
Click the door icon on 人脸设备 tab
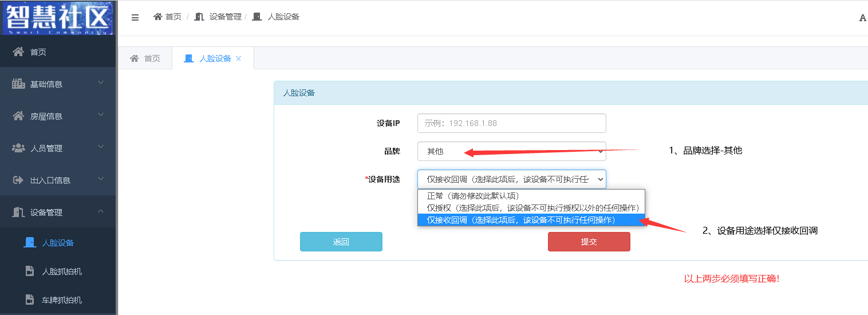[x=189, y=58]
